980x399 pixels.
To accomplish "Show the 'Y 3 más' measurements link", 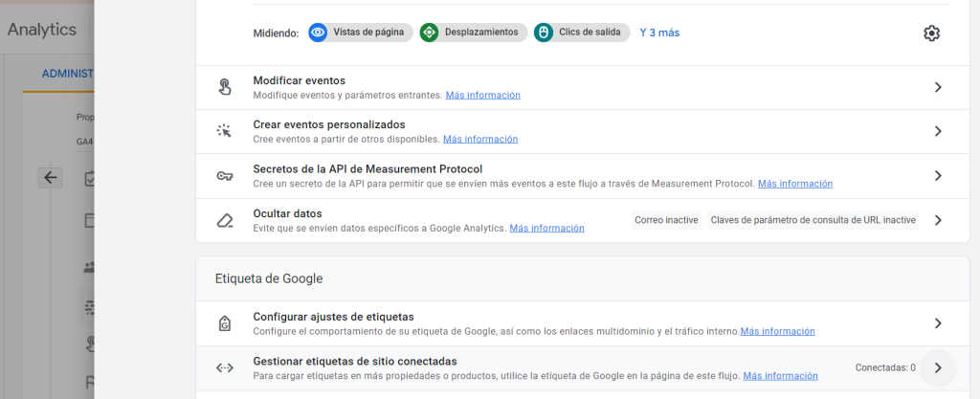I will pos(659,33).
